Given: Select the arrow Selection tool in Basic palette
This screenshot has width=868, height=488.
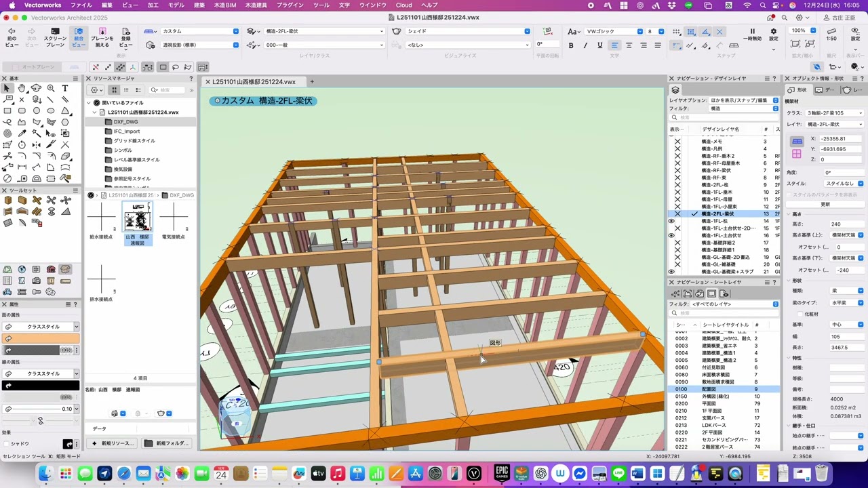Looking at the screenshot, I should (7, 88).
